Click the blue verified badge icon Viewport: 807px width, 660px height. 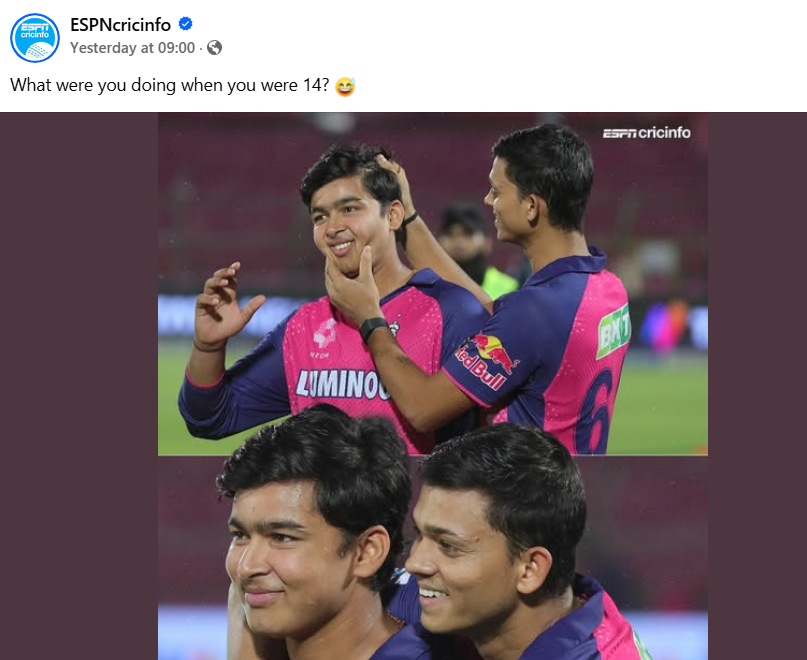tap(185, 24)
